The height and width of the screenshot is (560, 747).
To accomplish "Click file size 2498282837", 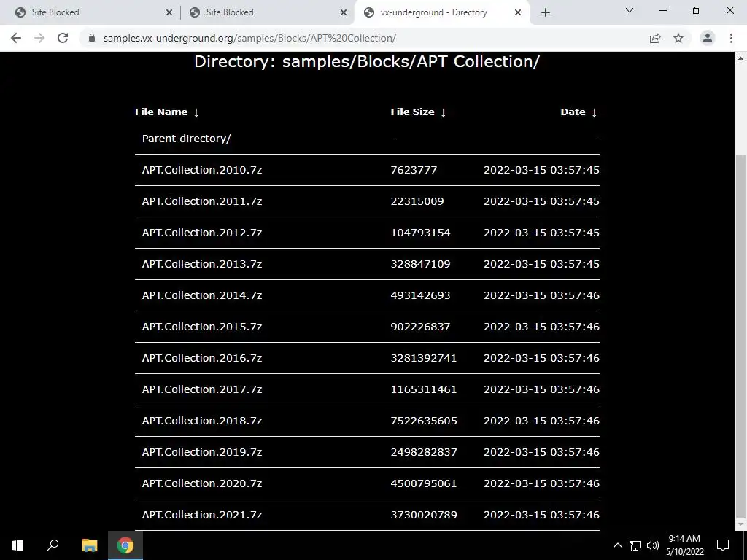I will click(x=424, y=453).
